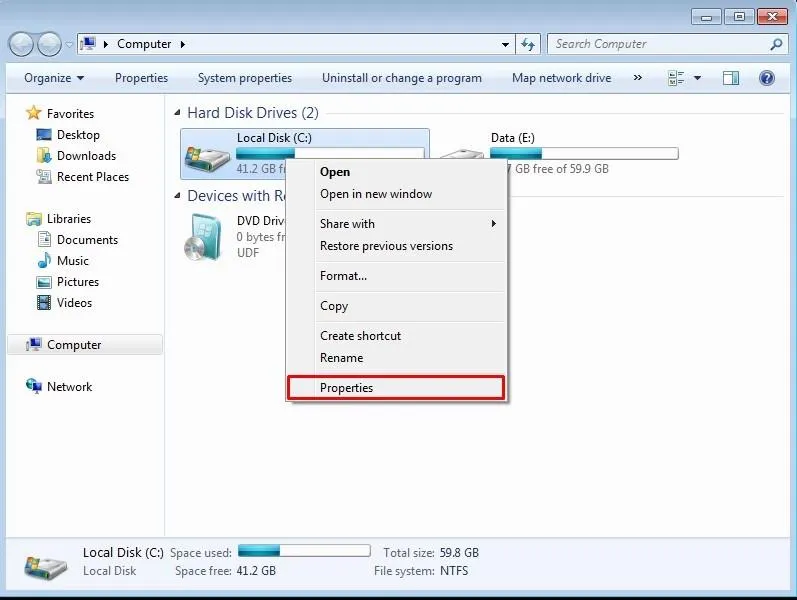The width and height of the screenshot is (797, 600).
Task: Select Format... in the context menu
Action: tap(343, 276)
